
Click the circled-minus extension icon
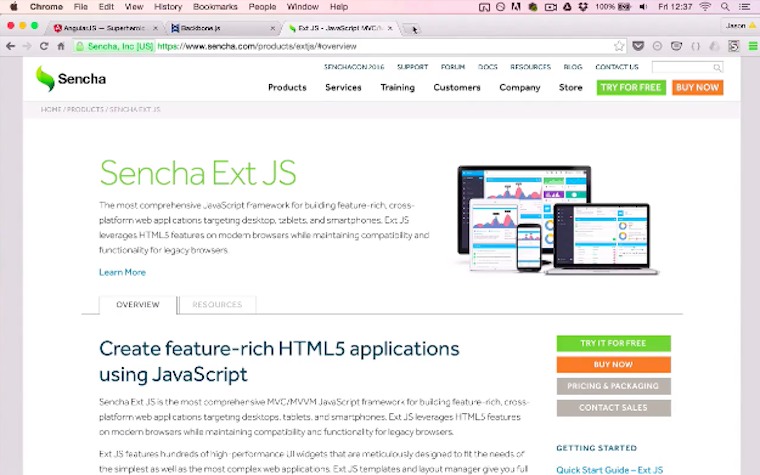pyautogui.click(x=657, y=46)
